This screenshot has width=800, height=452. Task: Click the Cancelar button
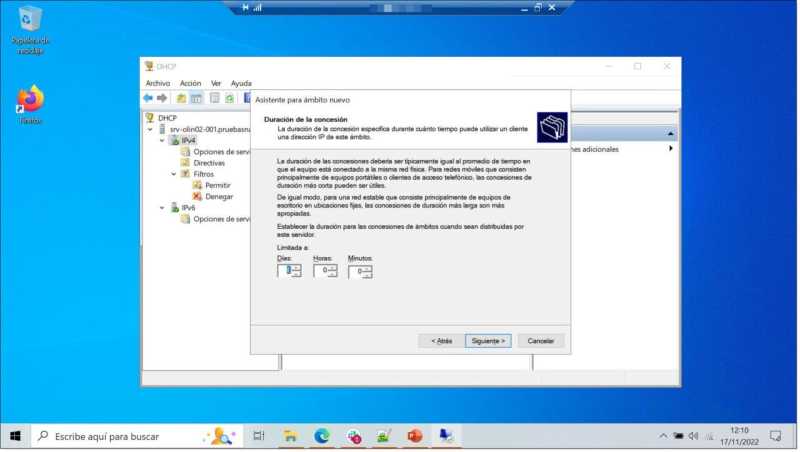541,341
